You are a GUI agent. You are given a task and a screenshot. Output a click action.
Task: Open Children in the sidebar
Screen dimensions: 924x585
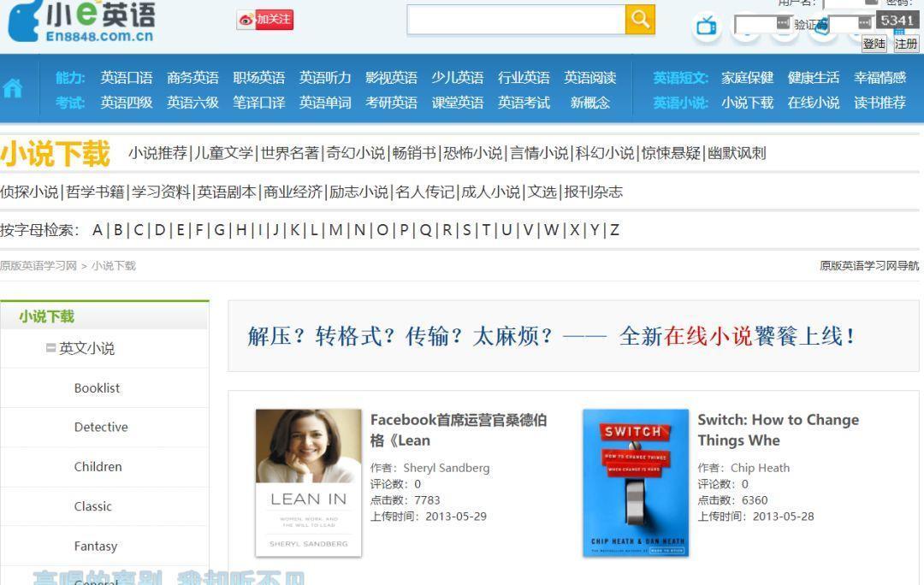[98, 467]
